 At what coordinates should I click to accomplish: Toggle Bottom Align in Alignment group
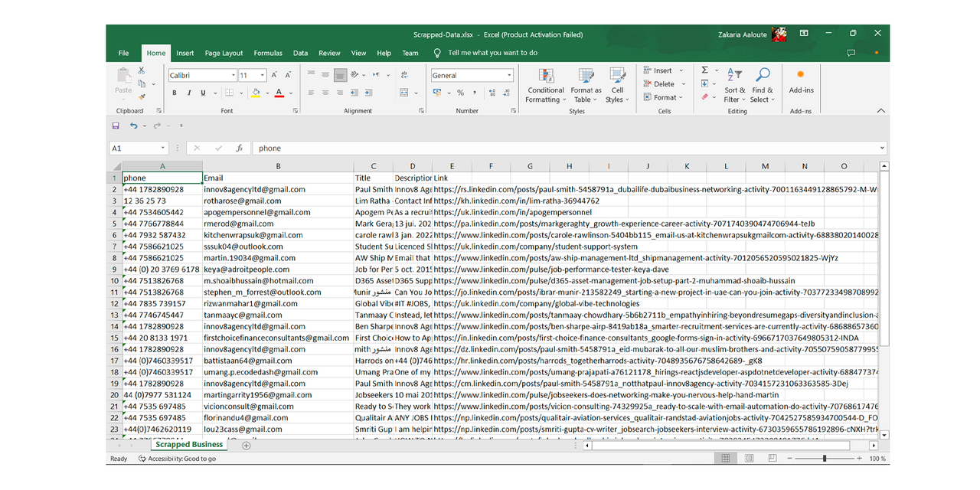pos(339,75)
